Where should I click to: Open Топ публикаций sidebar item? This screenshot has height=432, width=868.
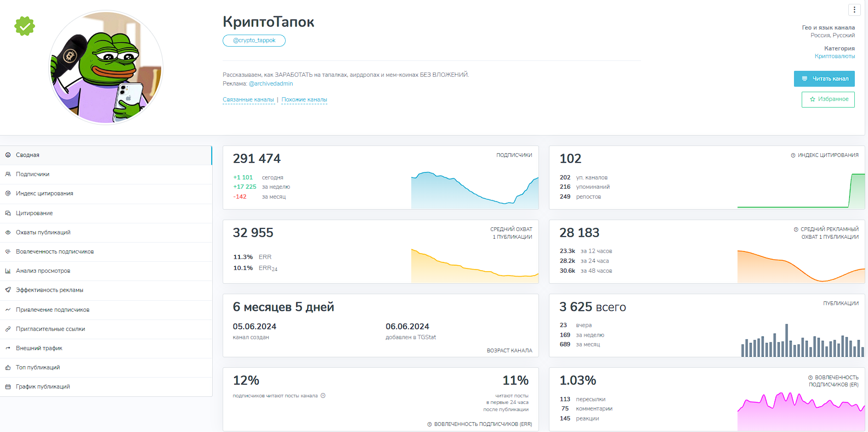tap(106, 368)
